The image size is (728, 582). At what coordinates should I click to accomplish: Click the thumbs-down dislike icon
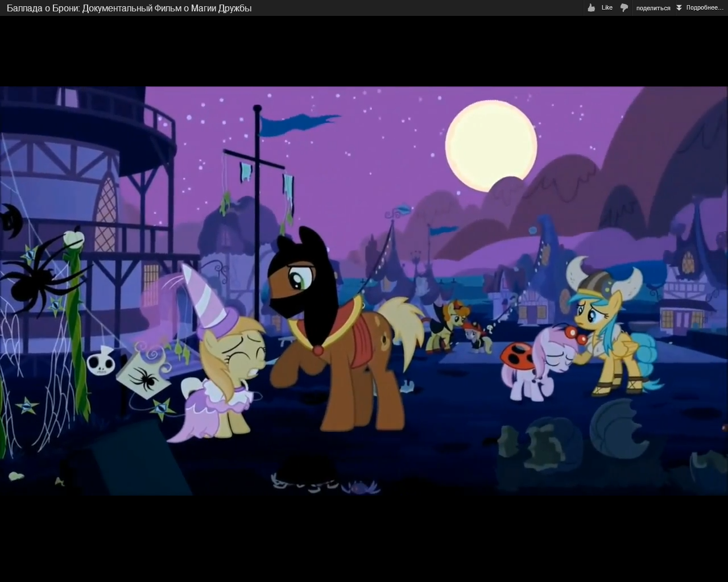(624, 7)
